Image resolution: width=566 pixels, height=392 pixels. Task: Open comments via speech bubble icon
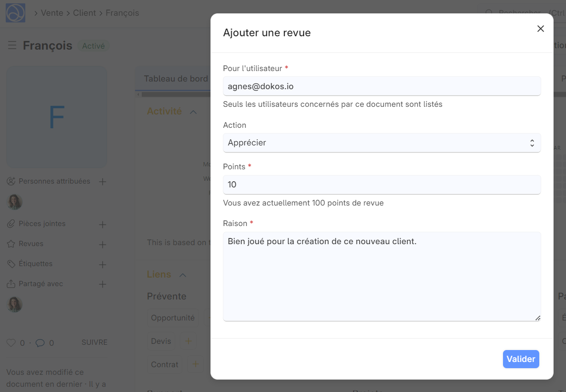pos(40,343)
